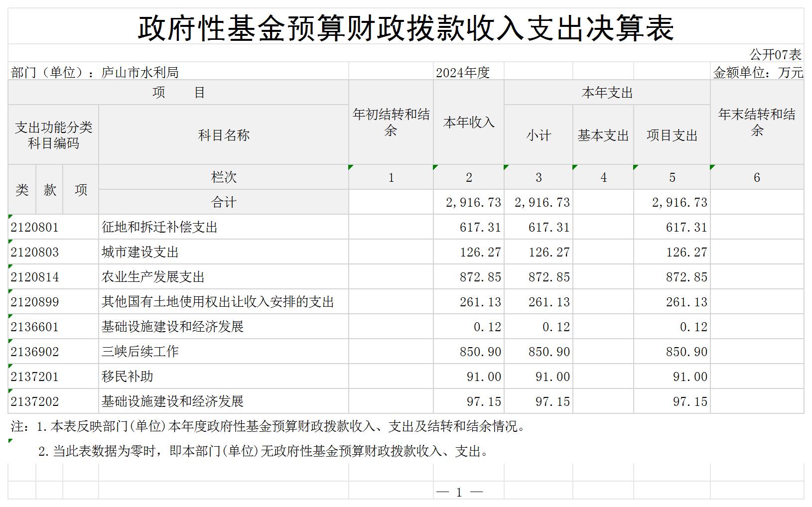
Task: Click the 科目名称 header cell
Action: coord(223,135)
